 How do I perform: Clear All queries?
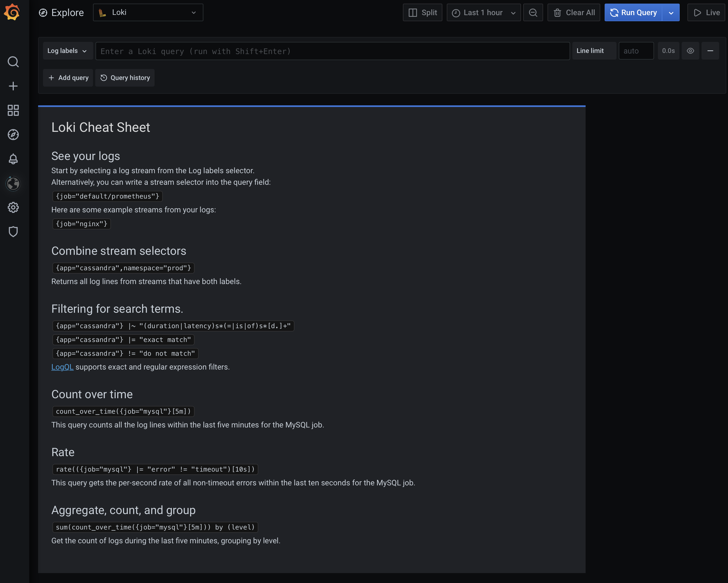click(x=573, y=12)
